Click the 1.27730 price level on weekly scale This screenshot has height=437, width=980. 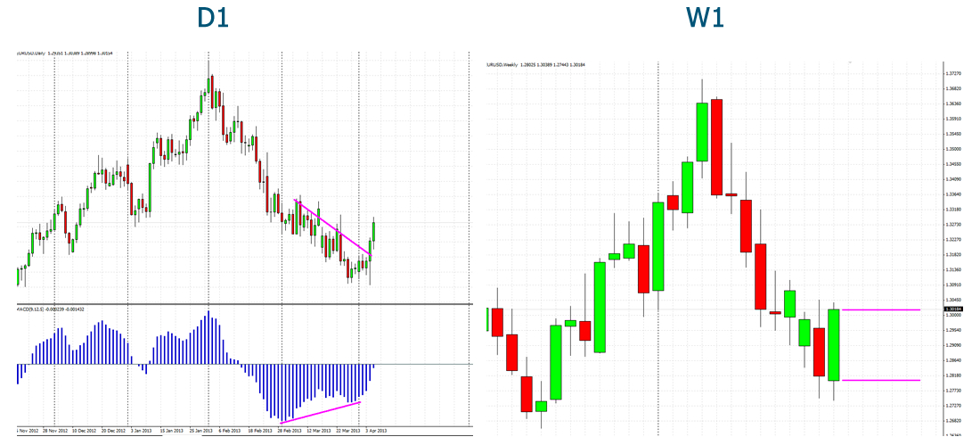(x=954, y=390)
